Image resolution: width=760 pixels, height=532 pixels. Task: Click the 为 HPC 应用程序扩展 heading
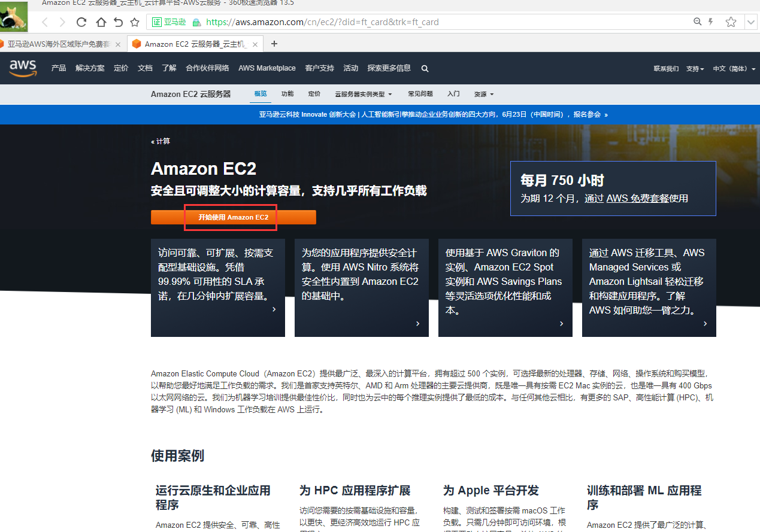355,491
